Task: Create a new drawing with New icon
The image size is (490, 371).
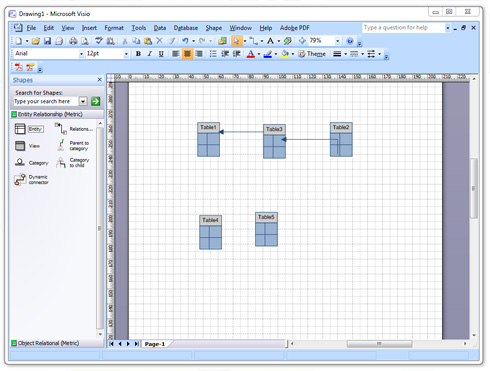Action: [19, 41]
